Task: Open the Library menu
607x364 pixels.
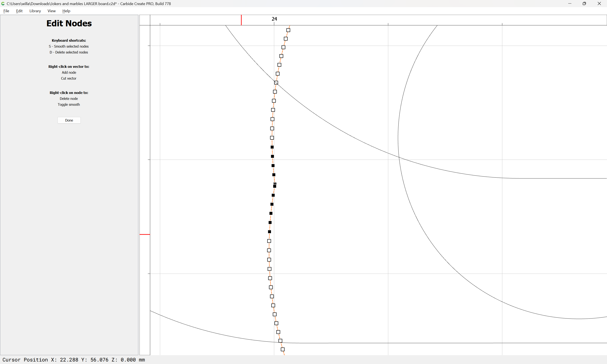Action: 35,11
